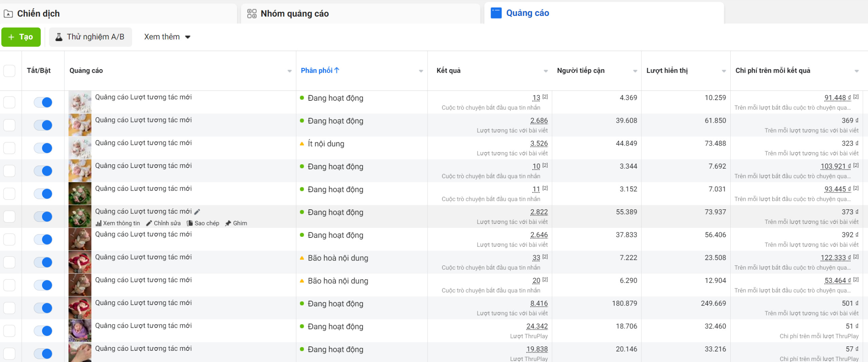The image size is (868, 362).
Task: Click the copy icon beside Sao chép
Action: 190,223
